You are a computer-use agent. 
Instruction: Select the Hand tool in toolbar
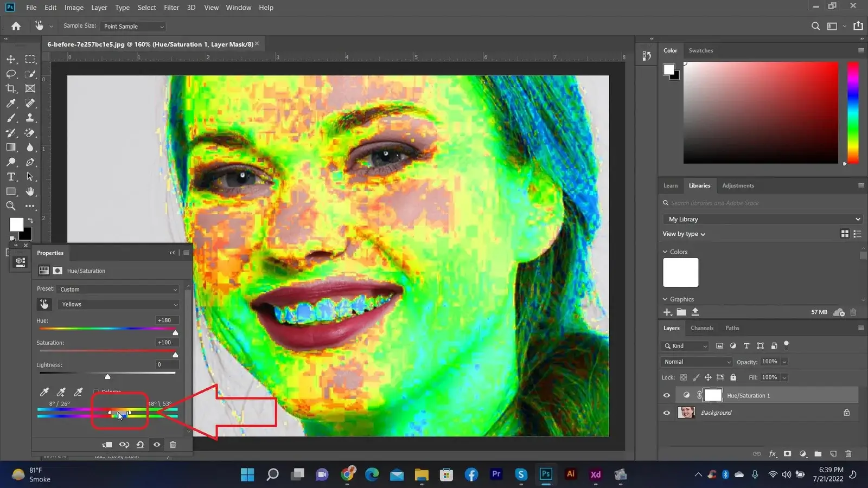pos(30,191)
